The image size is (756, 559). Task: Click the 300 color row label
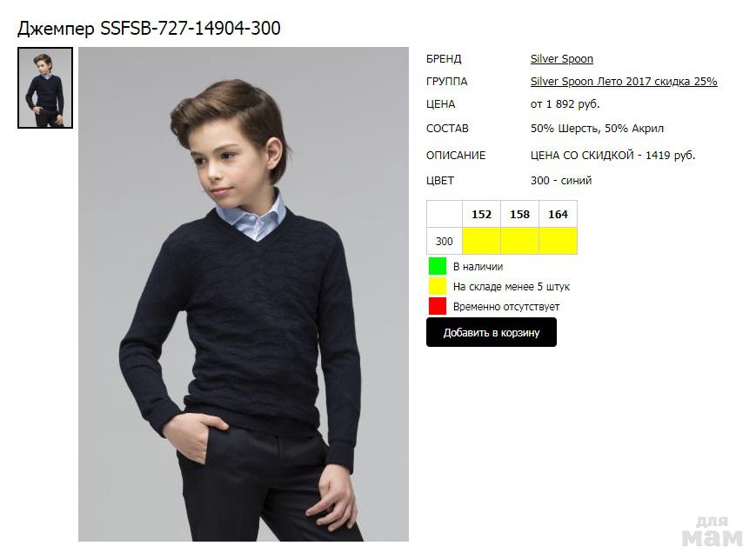click(x=444, y=241)
